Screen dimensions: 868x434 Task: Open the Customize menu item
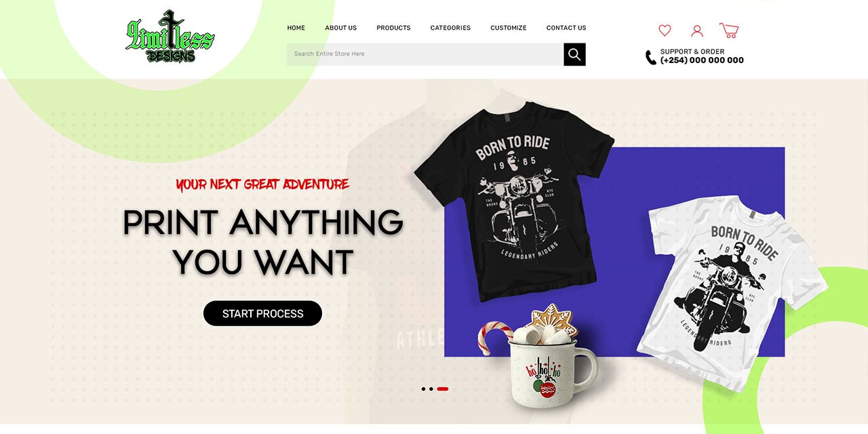click(509, 28)
